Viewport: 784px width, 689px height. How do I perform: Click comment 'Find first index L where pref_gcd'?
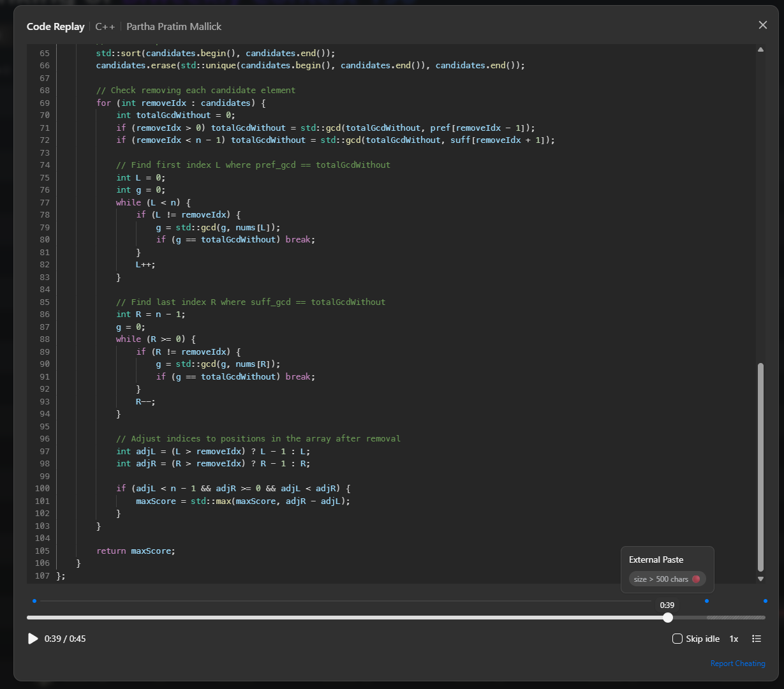[253, 165]
